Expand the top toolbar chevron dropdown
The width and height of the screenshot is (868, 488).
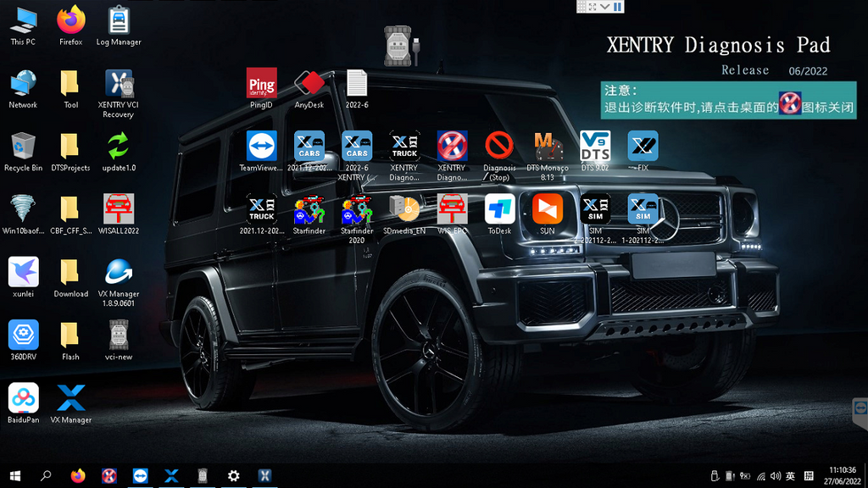tap(604, 6)
